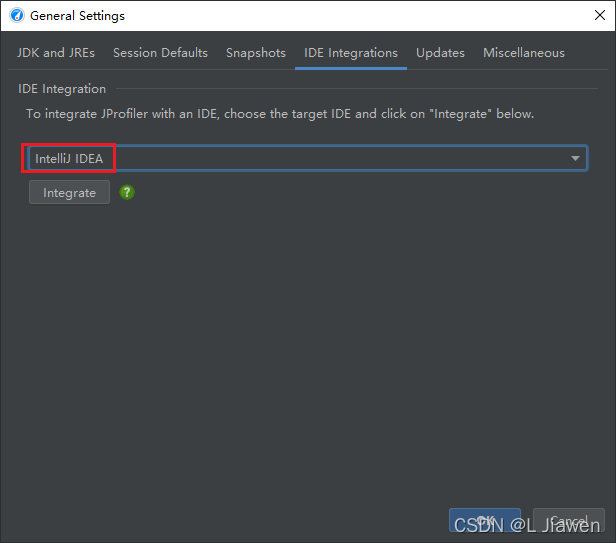Open the Updates tab
Image resolution: width=616 pixels, height=543 pixels.
(440, 53)
